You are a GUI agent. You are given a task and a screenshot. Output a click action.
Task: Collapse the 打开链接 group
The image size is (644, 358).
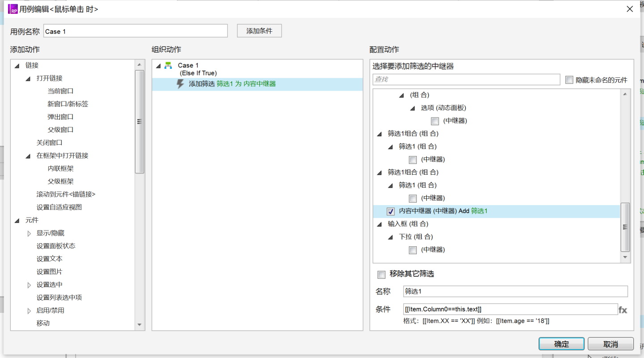coord(28,79)
